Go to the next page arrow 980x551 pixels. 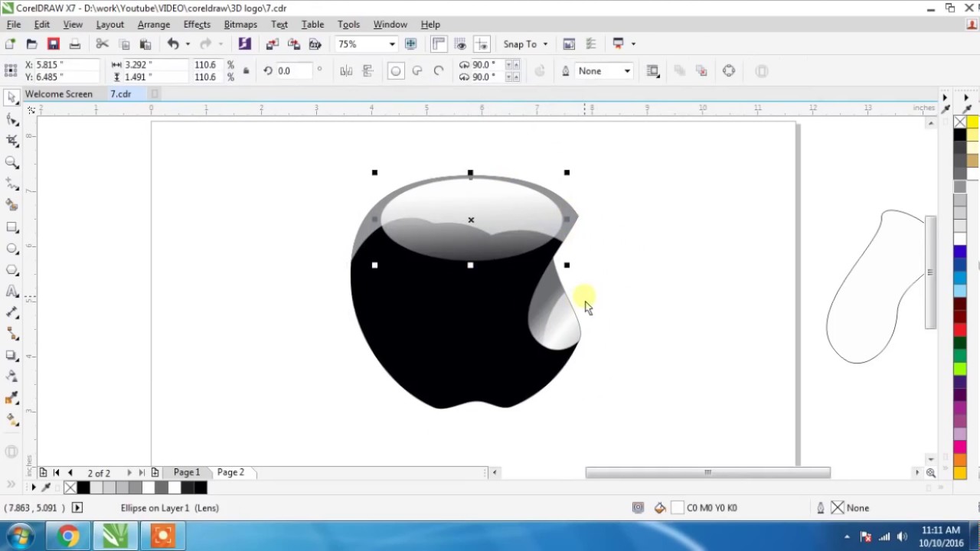tap(129, 473)
